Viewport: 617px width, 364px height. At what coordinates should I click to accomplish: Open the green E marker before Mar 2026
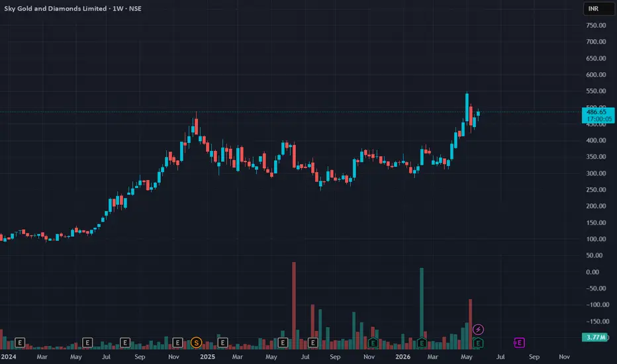(422, 343)
